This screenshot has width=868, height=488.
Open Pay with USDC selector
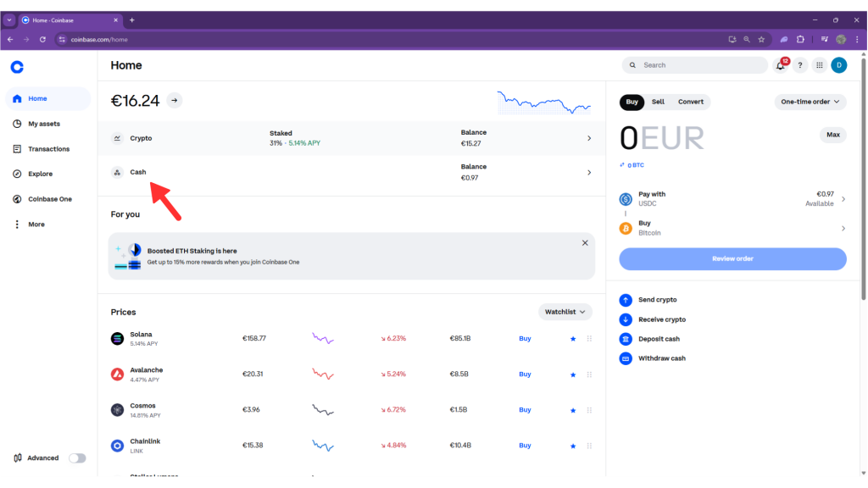[x=732, y=199]
